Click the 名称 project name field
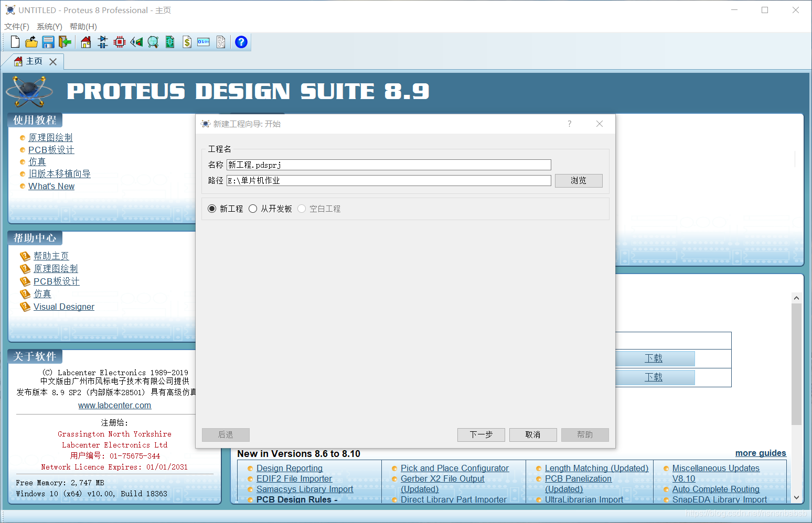This screenshot has width=812, height=523. click(x=389, y=165)
